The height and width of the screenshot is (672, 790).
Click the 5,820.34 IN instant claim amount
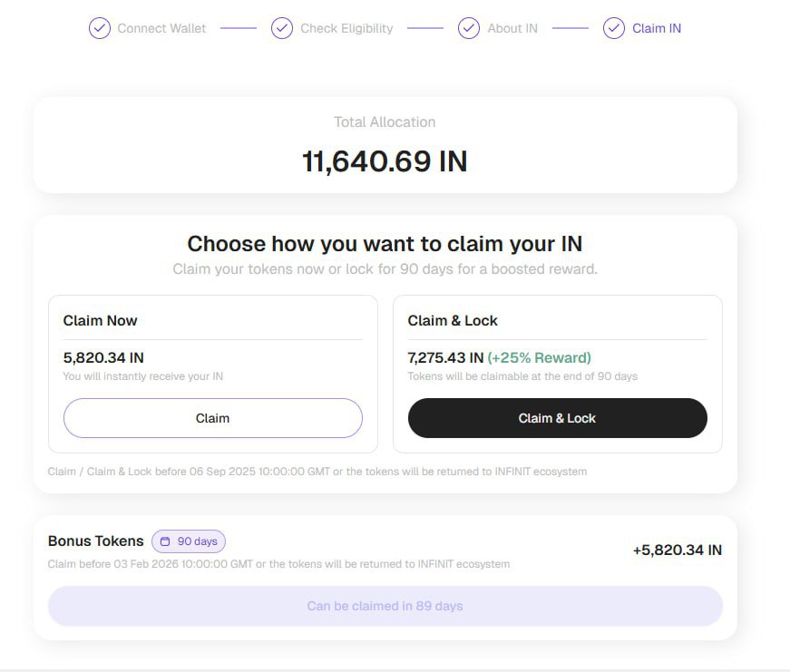pyautogui.click(x=103, y=357)
